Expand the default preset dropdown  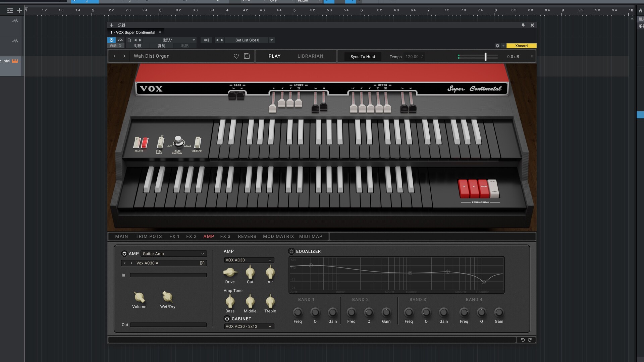pos(194,40)
